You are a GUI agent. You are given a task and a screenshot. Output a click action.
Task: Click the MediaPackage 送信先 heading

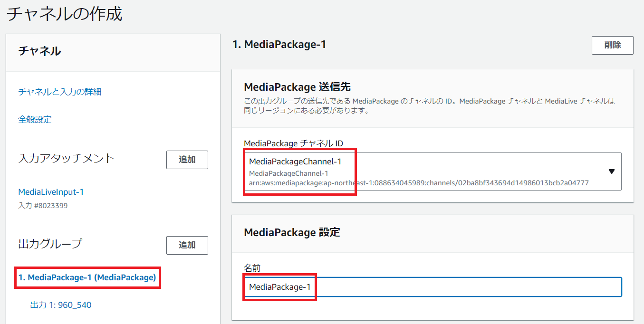tap(297, 86)
